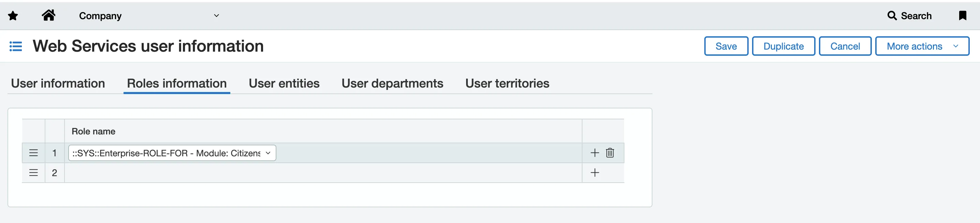Open the User entities tab
The height and width of the screenshot is (223, 980).
pos(284,83)
